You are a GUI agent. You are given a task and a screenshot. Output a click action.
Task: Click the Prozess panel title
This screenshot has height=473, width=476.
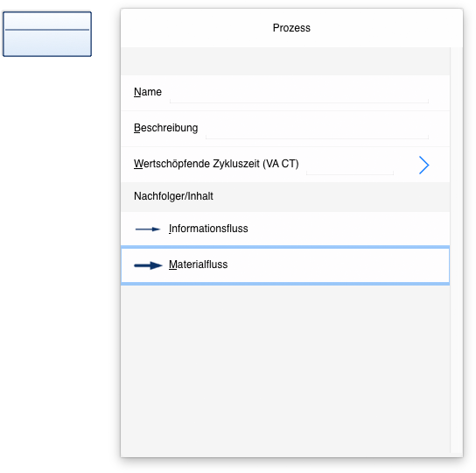(291, 28)
